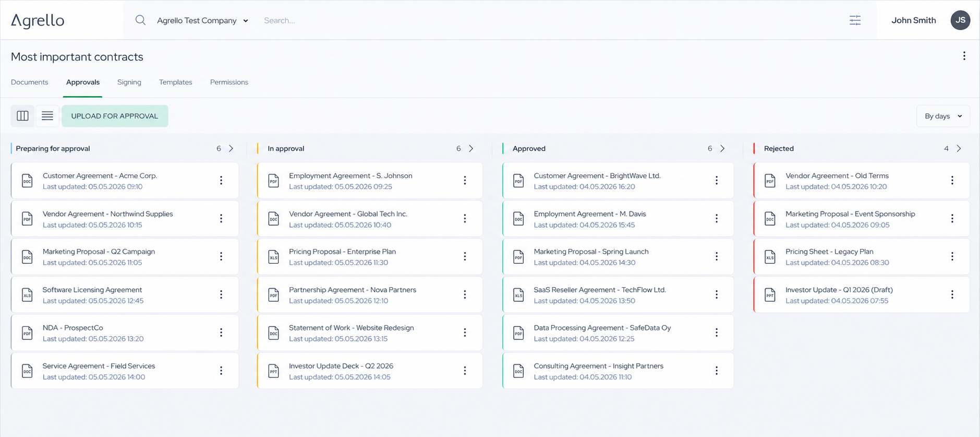Open Vendor Agreement - Northwind Supplies document
Viewport: 980px width, 437px height.
point(125,218)
